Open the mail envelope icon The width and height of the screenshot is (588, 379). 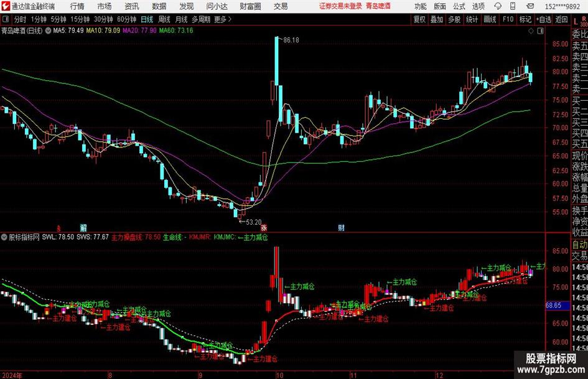pos(530,6)
